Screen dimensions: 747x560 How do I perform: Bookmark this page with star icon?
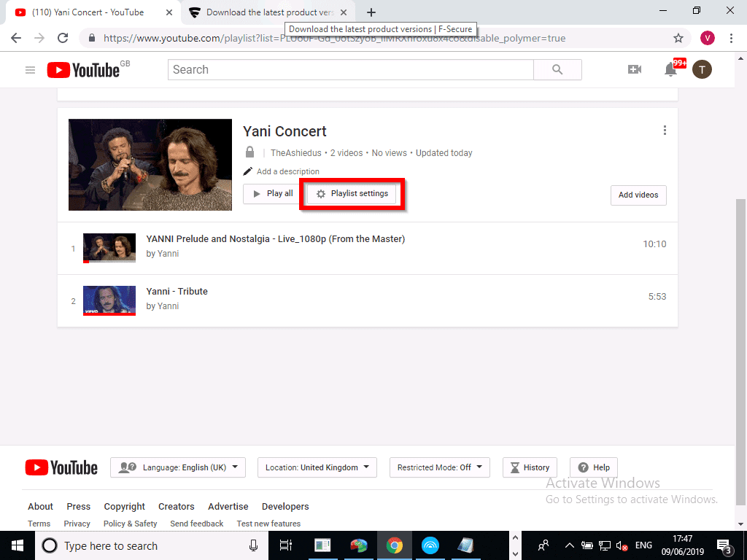[x=678, y=38]
